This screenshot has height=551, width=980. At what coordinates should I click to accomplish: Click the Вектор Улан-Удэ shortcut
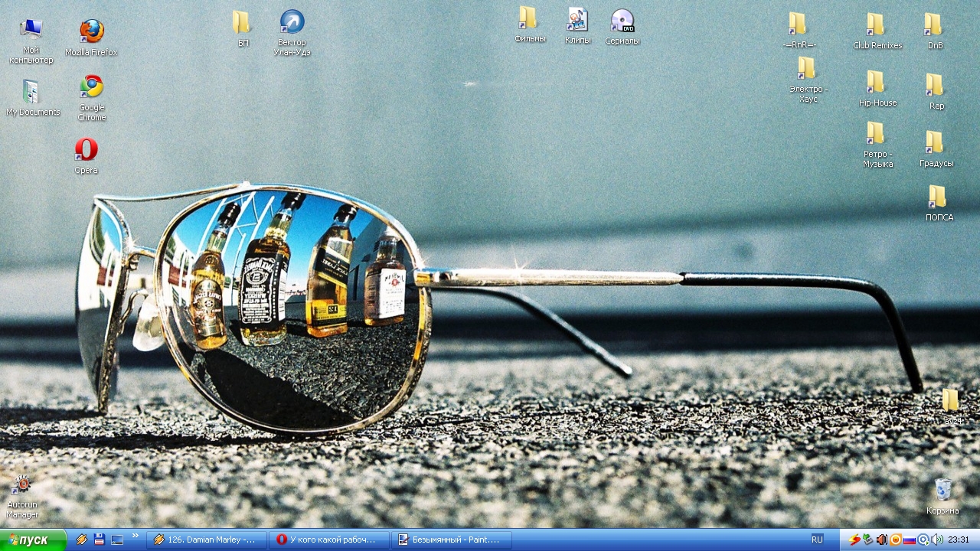click(x=292, y=23)
